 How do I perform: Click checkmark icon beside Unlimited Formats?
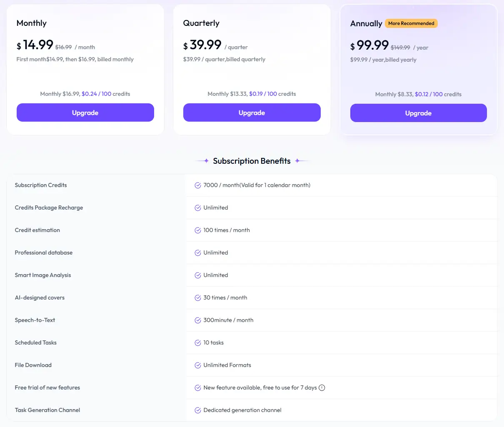click(x=198, y=365)
